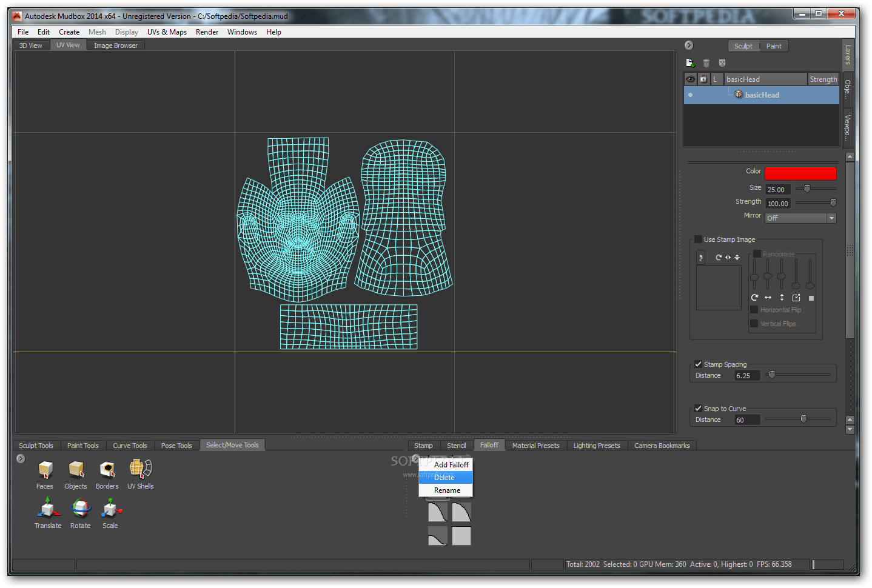Click the randomize scale icon below the sliders
Screen dimensions: 872x588
pyautogui.click(x=796, y=298)
